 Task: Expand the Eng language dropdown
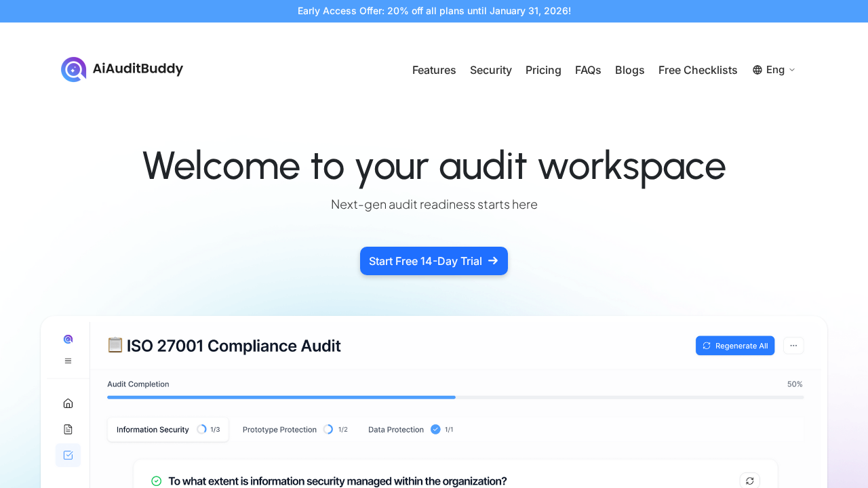click(774, 70)
